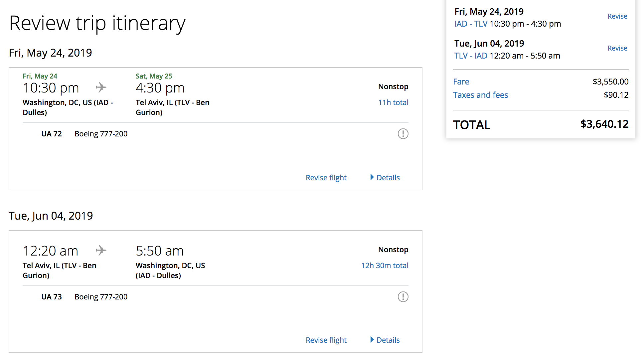Image resolution: width=644 pixels, height=361 pixels.
Task: Click the 11h total duration link
Action: click(393, 102)
